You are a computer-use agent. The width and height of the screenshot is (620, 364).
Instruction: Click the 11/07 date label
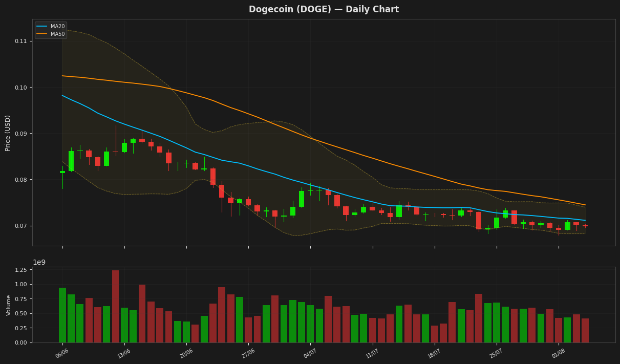click(x=372, y=353)
